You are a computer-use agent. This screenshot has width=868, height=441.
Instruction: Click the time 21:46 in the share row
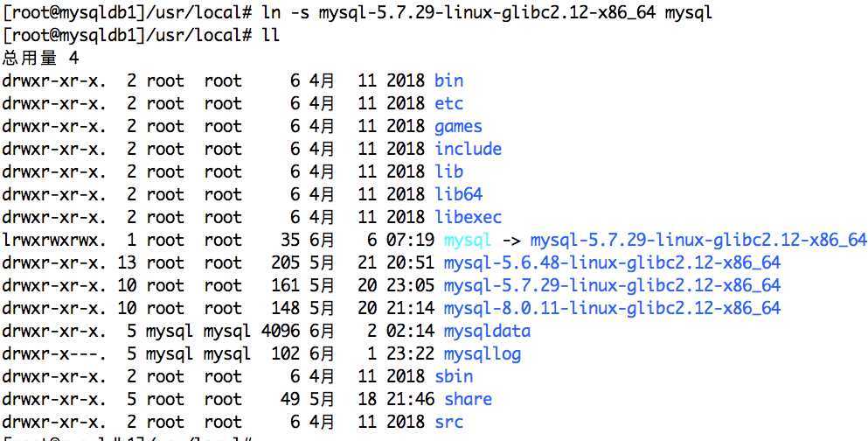pyautogui.click(x=410, y=400)
